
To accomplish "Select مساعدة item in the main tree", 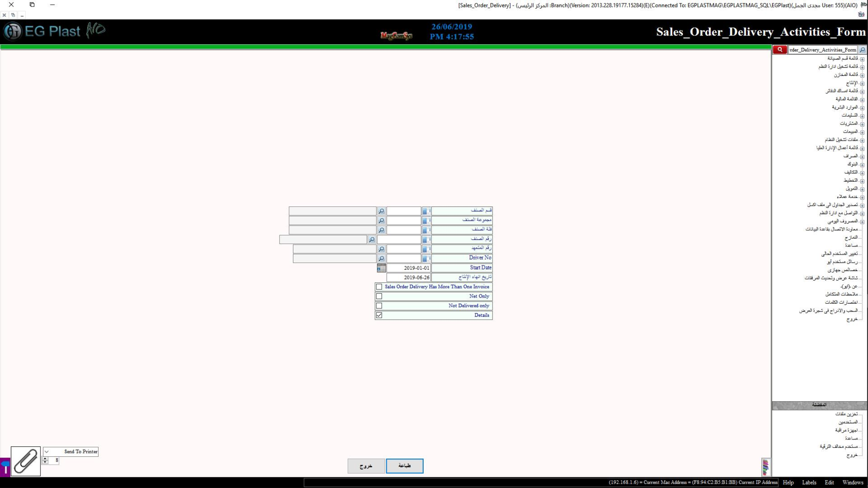I will point(851,246).
